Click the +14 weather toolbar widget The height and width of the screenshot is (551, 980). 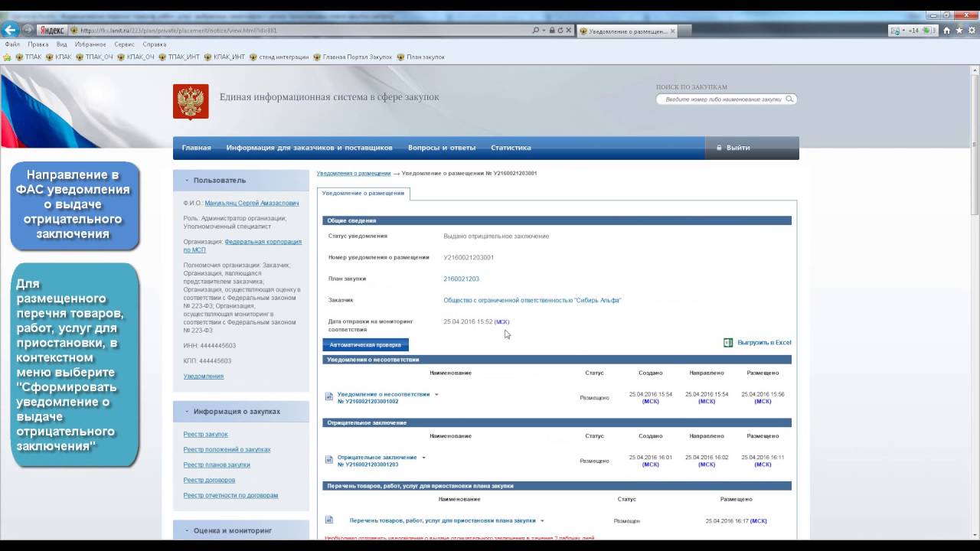click(x=913, y=31)
